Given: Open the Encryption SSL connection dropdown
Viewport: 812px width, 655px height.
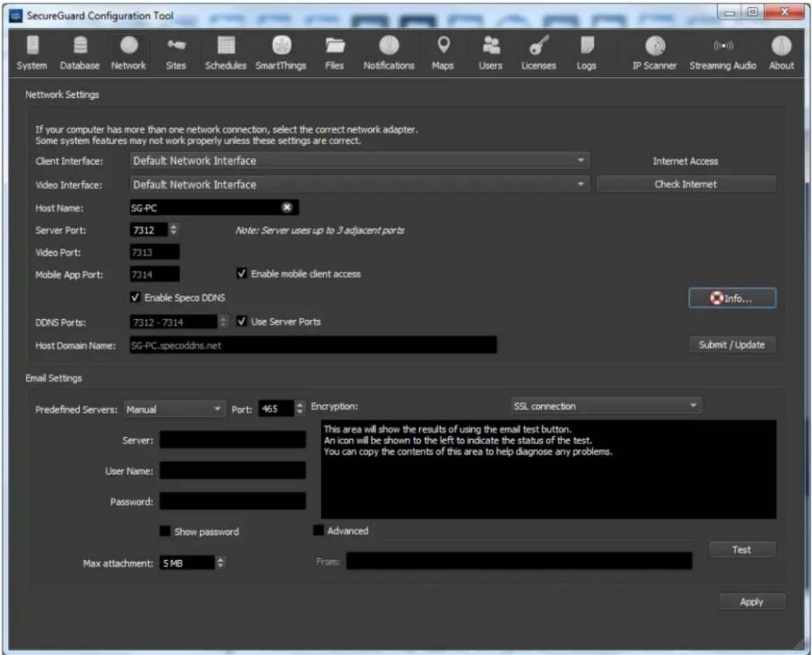Looking at the screenshot, I should click(x=606, y=406).
